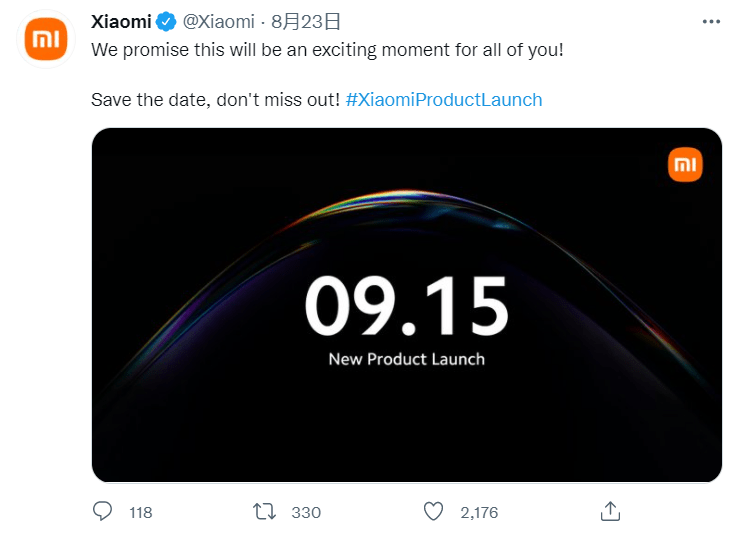
Task: Open the #XiaomiProductLaunch hashtag
Action: click(443, 100)
